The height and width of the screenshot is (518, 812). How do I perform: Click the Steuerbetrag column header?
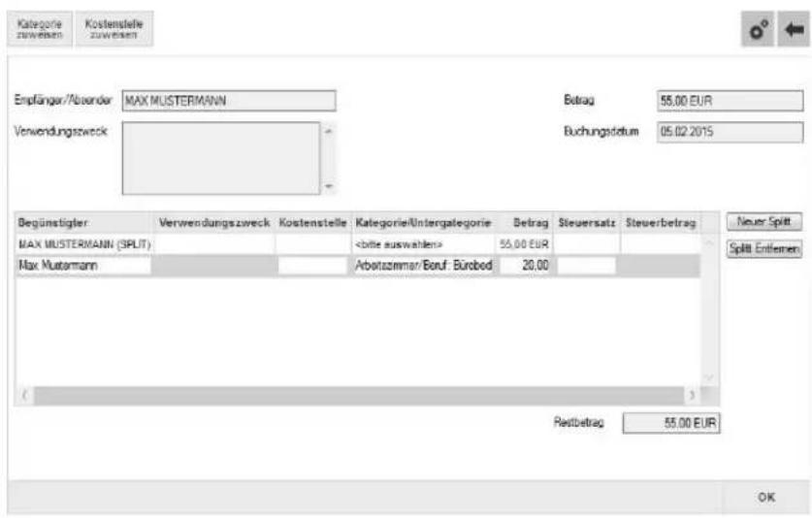click(661, 223)
